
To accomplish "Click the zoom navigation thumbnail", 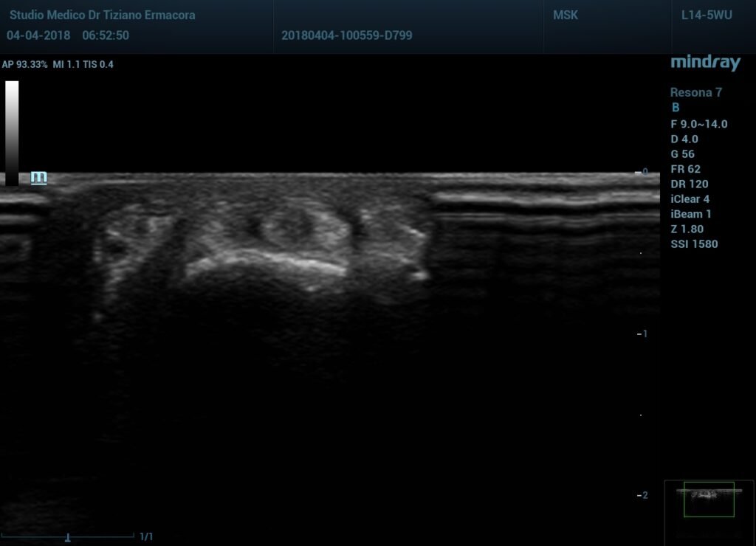I will pyautogui.click(x=709, y=499).
